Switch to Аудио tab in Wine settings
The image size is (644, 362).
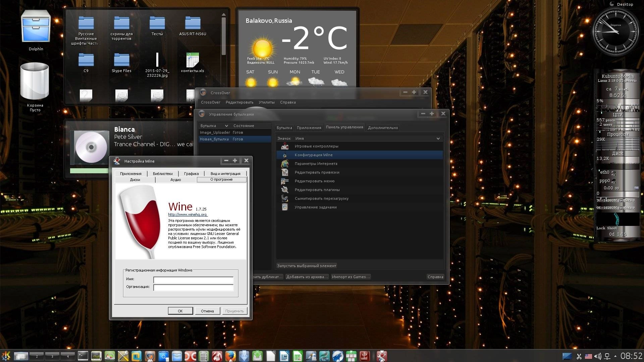(176, 180)
